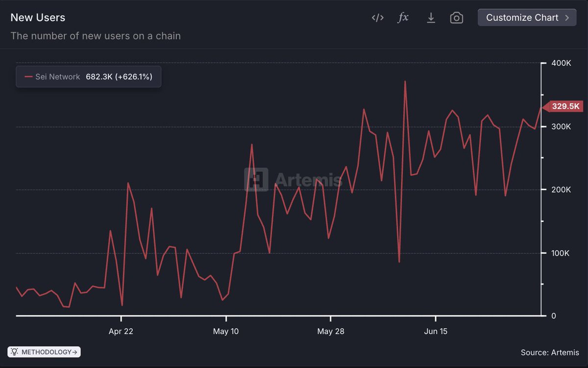This screenshot has width=588, height=368.
Task: Click the fx formula icon
Action: [x=403, y=18]
